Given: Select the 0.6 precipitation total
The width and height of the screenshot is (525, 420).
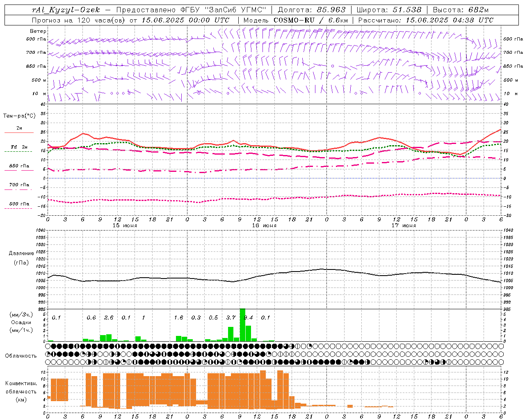Looking at the screenshot, I should pos(91,317).
